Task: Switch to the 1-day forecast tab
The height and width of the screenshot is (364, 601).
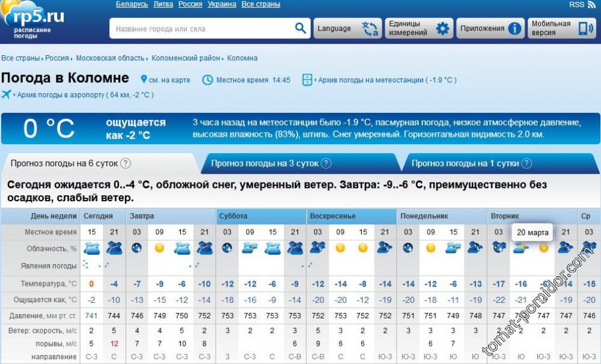Action: 465,163
